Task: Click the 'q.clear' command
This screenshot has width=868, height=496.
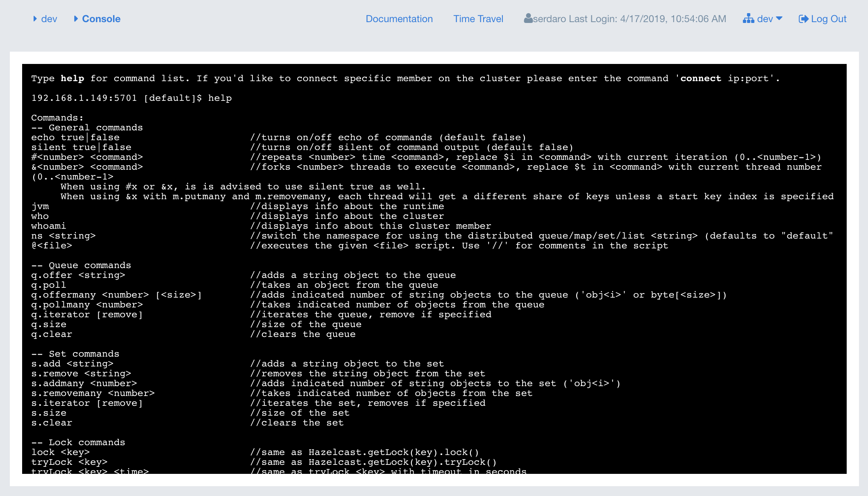Action: (x=52, y=334)
